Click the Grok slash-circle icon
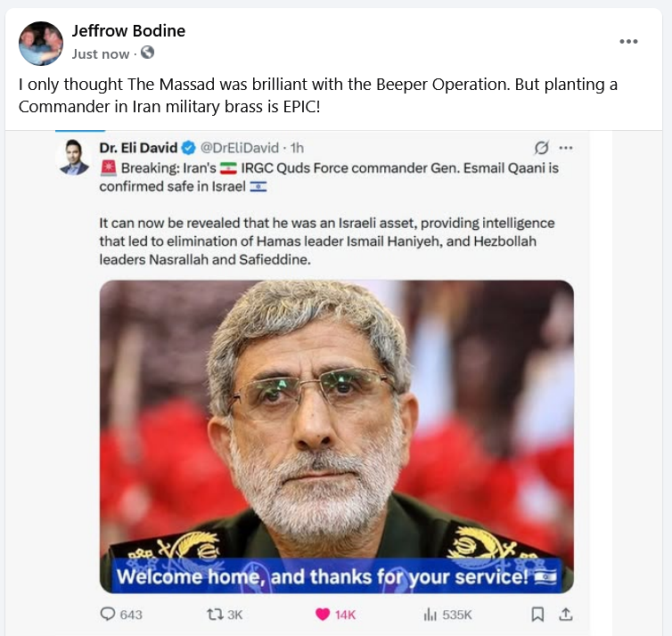This screenshot has width=672, height=636. click(541, 147)
